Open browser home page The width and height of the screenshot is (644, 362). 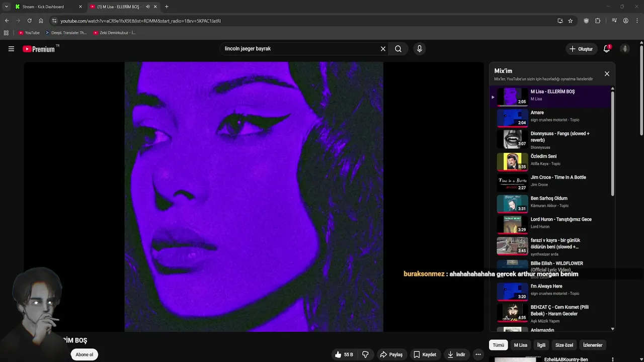41,21
